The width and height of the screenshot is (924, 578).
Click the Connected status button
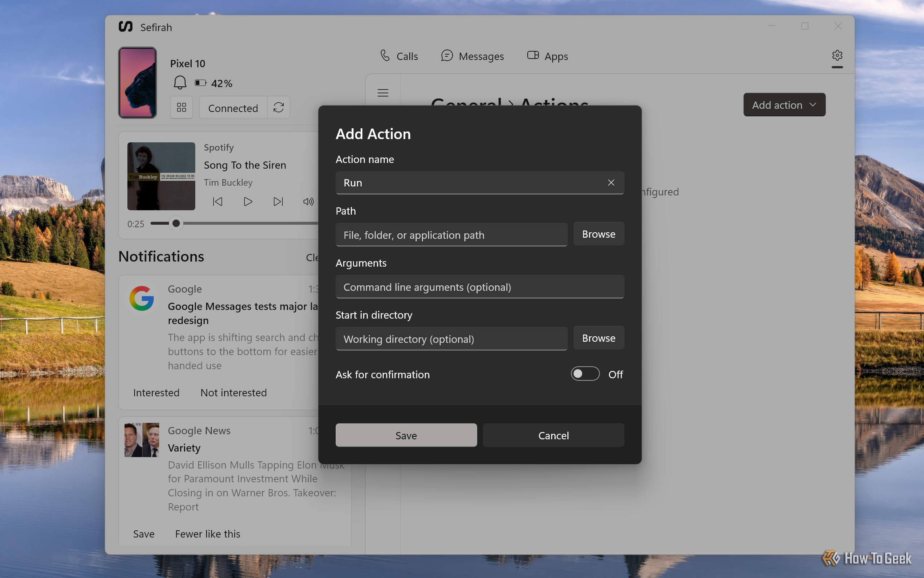click(233, 107)
